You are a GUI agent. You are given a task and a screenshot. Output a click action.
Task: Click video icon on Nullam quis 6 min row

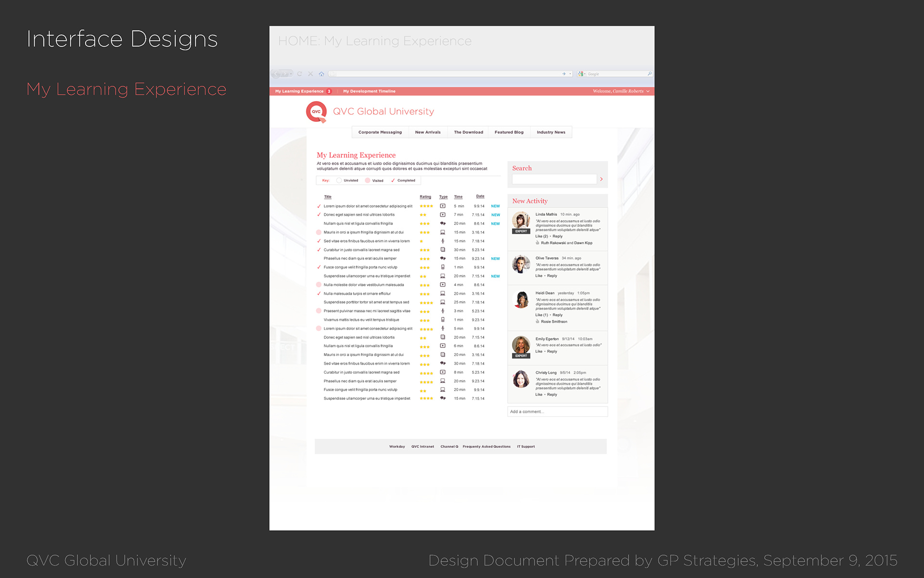pos(443,346)
